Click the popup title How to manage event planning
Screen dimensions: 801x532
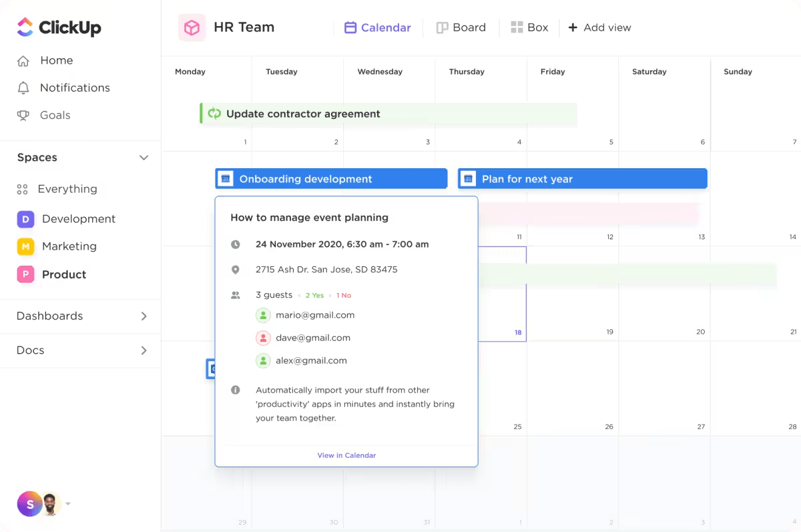point(309,218)
